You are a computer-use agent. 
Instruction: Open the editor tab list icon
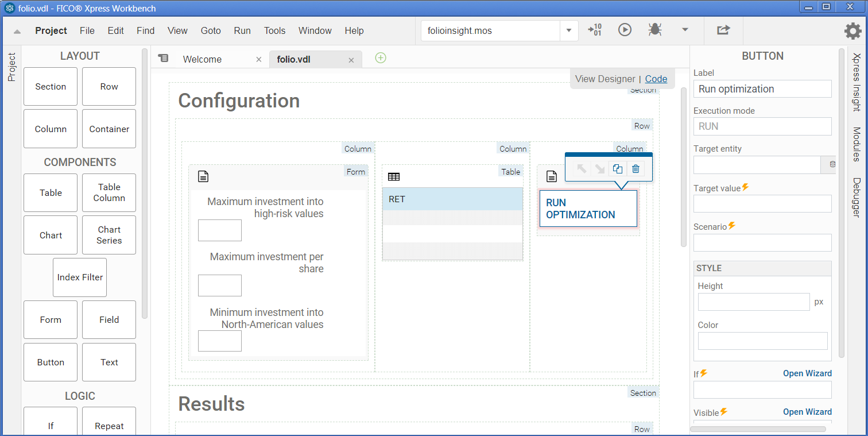164,58
